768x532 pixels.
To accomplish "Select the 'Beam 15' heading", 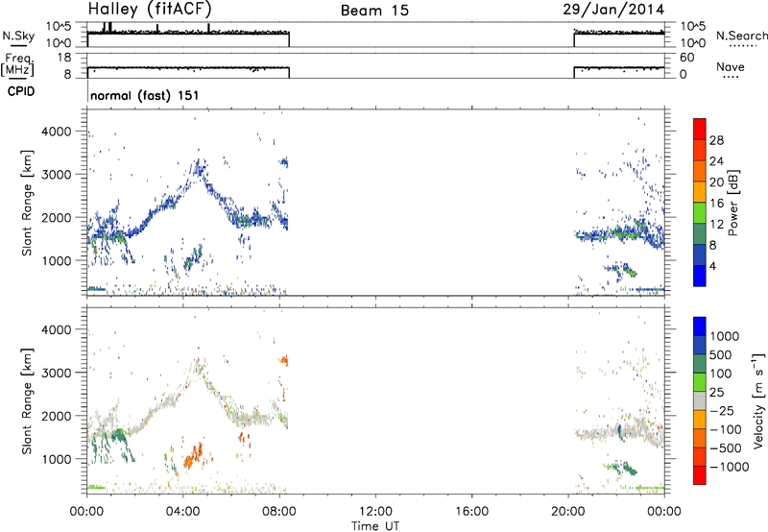I will 374,11.
